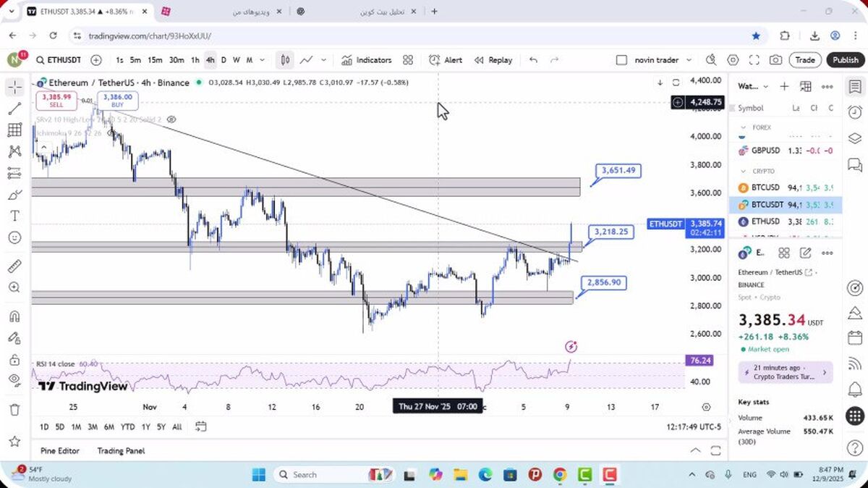Viewport: 868px width, 488px height.
Task: Collapse the CRYPTO watchlist section
Action: pyautogui.click(x=743, y=171)
